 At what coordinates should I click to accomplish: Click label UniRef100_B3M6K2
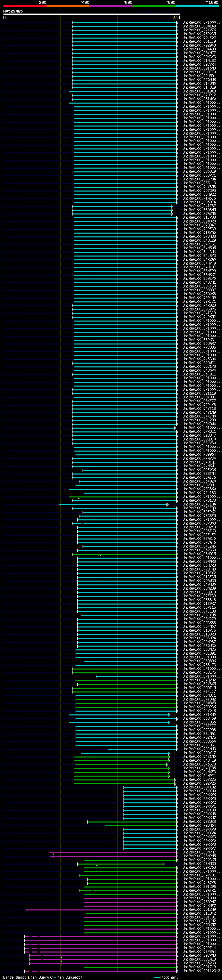pyautogui.click(x=199, y=275)
